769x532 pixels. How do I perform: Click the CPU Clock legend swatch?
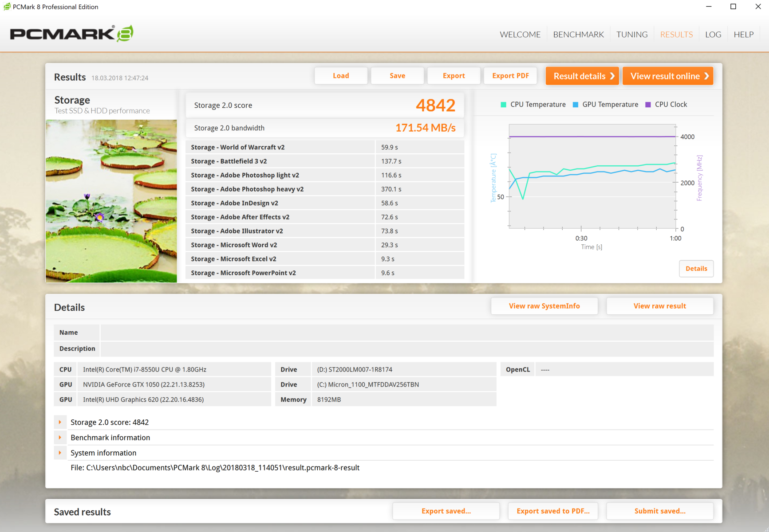click(648, 105)
